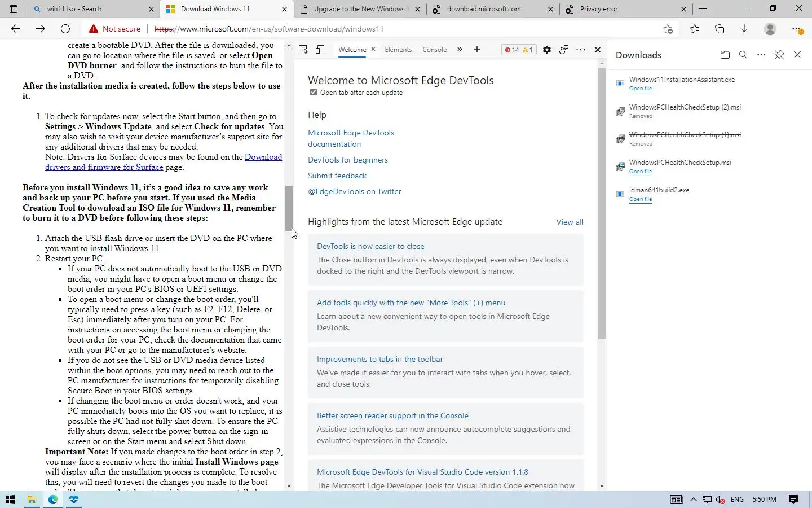
Task: Select the Welcome tab in DevTools
Action: (x=352, y=50)
